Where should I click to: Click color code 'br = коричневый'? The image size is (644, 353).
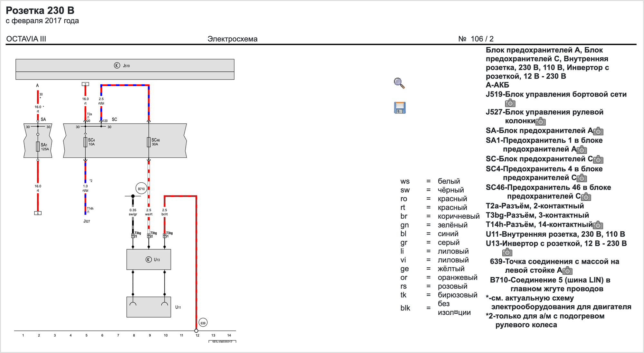[x=440, y=216]
